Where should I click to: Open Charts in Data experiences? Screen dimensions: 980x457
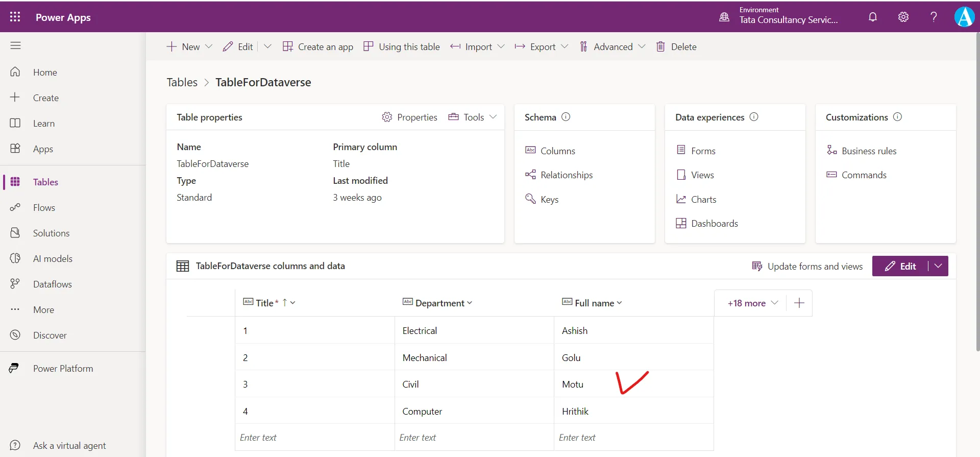pyautogui.click(x=696, y=199)
